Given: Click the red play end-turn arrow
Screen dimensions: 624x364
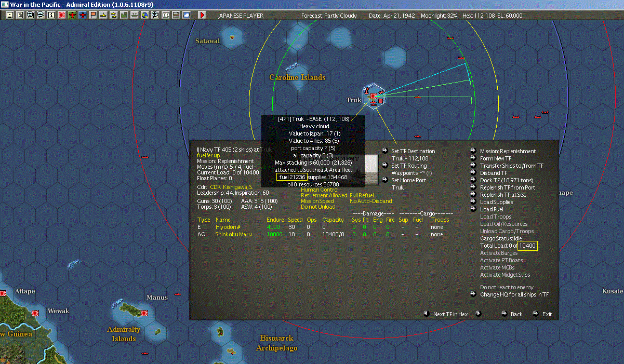Looking at the screenshot, I should pyautogui.click(x=202, y=15).
